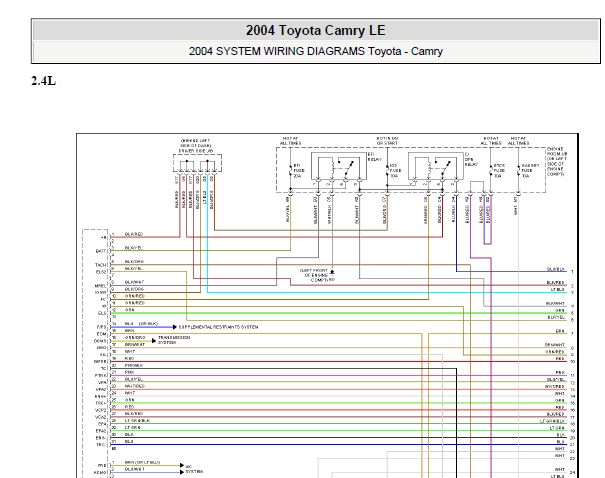Click the EFI fuse symbol
This screenshot has height=478, width=605.
coord(291,170)
